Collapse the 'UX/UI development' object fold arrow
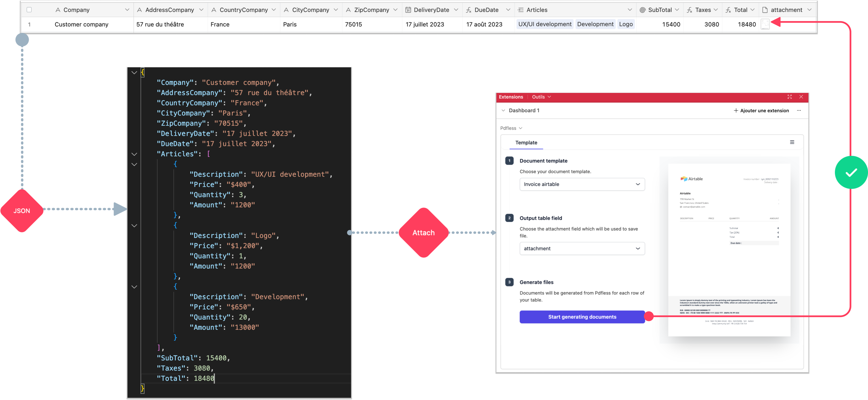This screenshot has height=400, width=868. click(134, 164)
